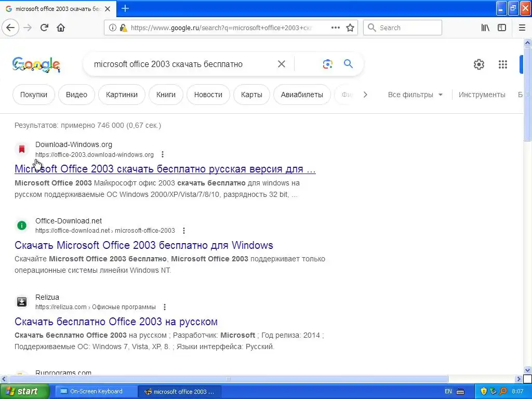The height and width of the screenshot is (399, 532).
Task: Open the Firefox hamburger menu
Action: 522,28
